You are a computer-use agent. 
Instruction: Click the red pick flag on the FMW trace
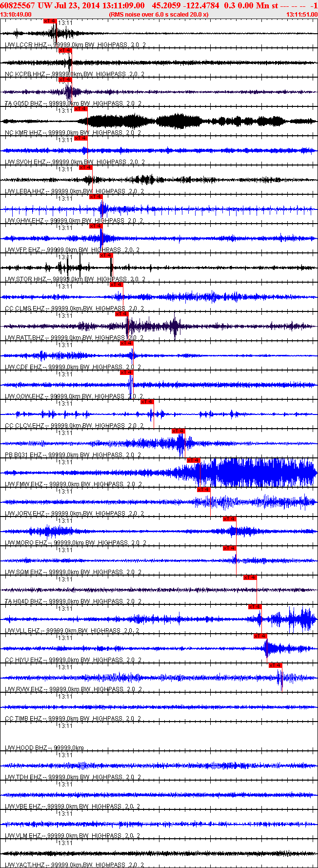tap(194, 460)
